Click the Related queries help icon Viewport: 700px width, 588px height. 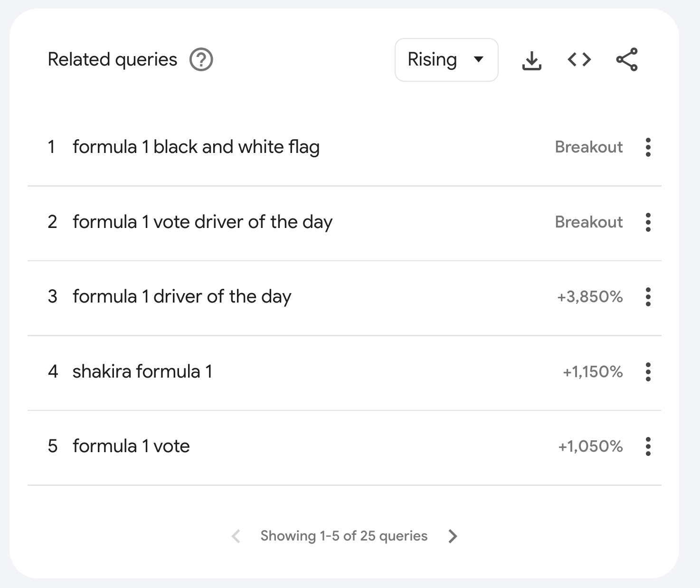point(201,60)
